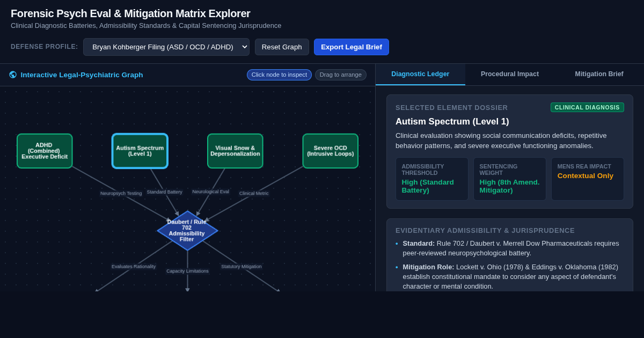Click the Interactive Legal-Psychiatric Graph heading
The image size is (644, 338).
pos(82,75)
